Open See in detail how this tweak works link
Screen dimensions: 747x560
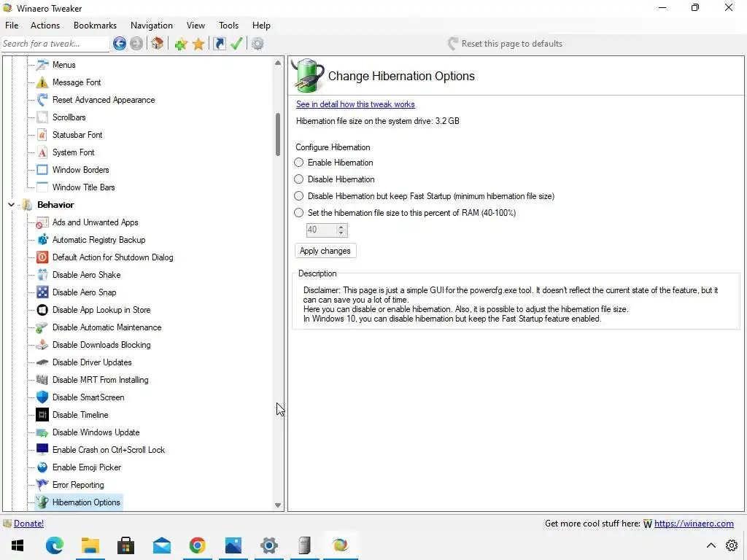[x=355, y=104]
